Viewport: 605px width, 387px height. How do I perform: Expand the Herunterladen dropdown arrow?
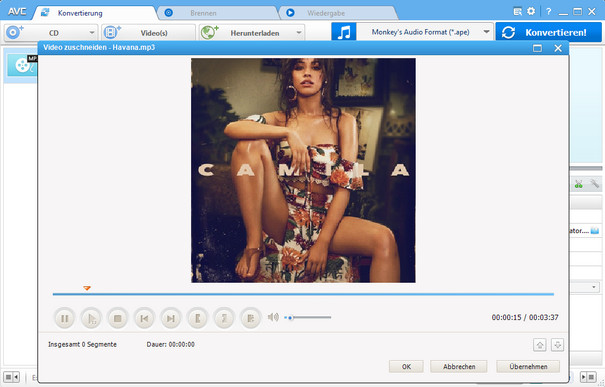click(299, 33)
